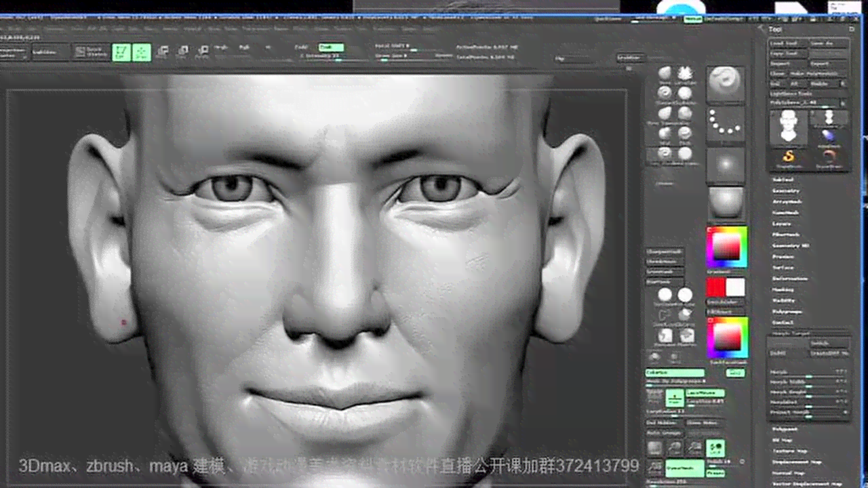Viewport: 868px width, 488px height.
Task: Select the blue sphere brush tool icon
Action: click(x=829, y=138)
